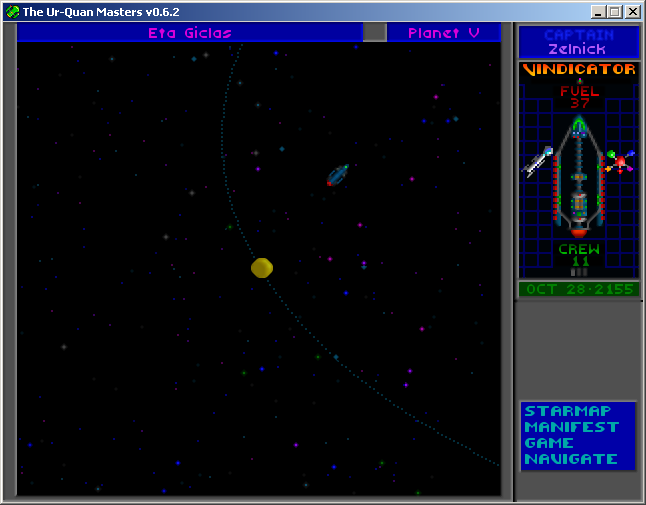Click the FUEL 37 readout

579,97
